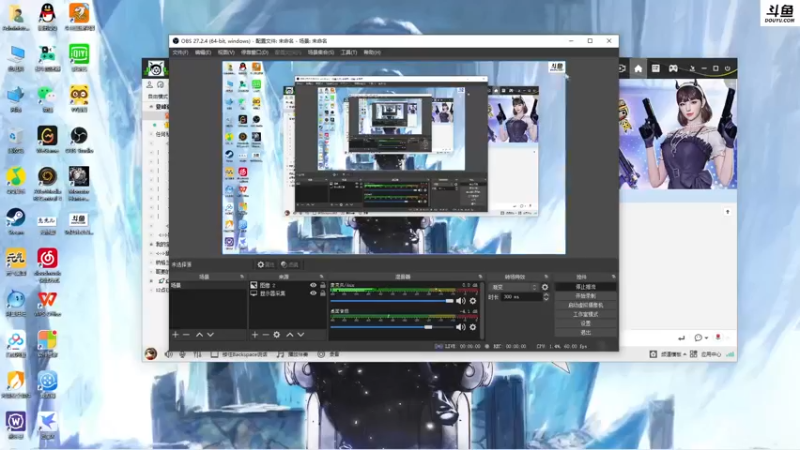Toggle the lock on the 显示器采集 source
Viewport: 800px width, 450px height.
322,293
